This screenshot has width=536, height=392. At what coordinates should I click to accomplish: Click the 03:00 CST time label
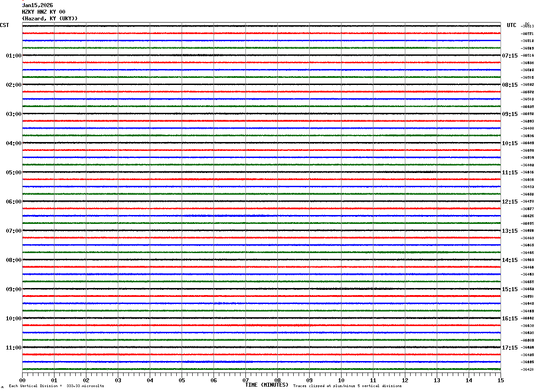14,114
